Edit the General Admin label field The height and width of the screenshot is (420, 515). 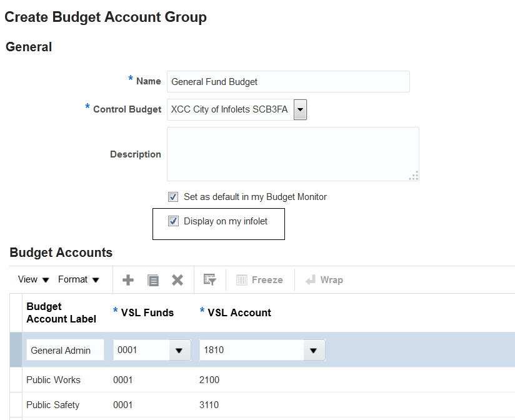65,351
